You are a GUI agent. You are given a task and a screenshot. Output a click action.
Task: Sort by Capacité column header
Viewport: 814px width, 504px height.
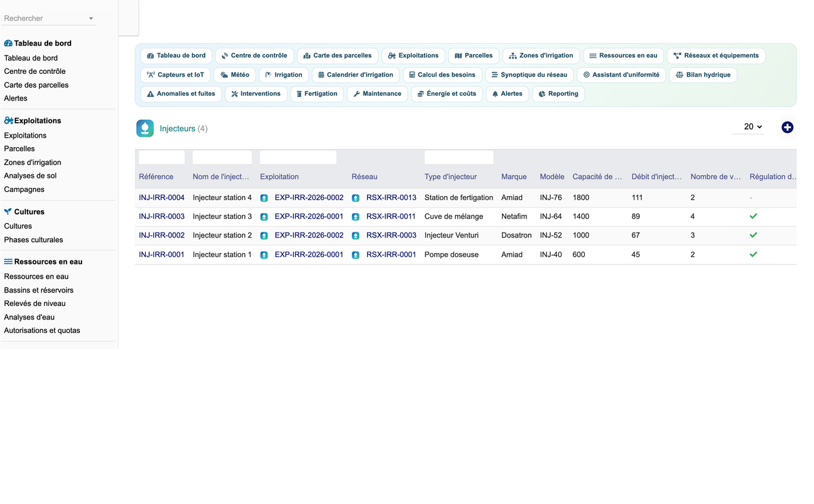597,177
